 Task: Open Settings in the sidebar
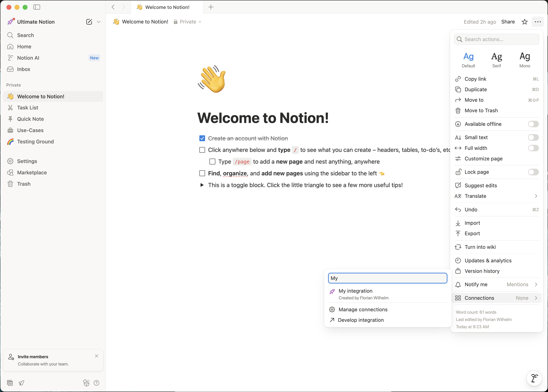[53, 161]
